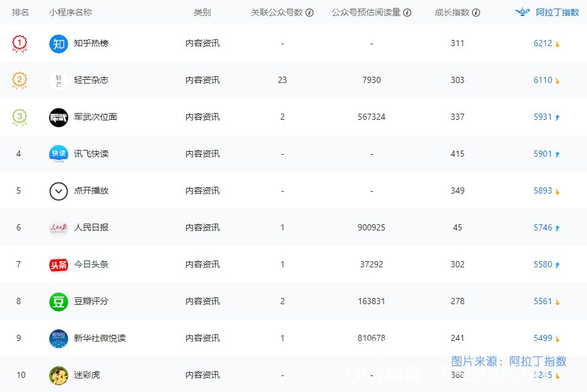
Task: Click down trend arrow beside 6110
Action: tap(557, 81)
